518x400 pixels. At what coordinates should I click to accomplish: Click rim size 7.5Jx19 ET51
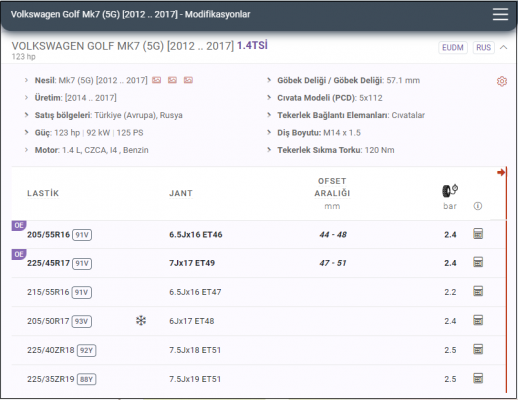point(195,379)
